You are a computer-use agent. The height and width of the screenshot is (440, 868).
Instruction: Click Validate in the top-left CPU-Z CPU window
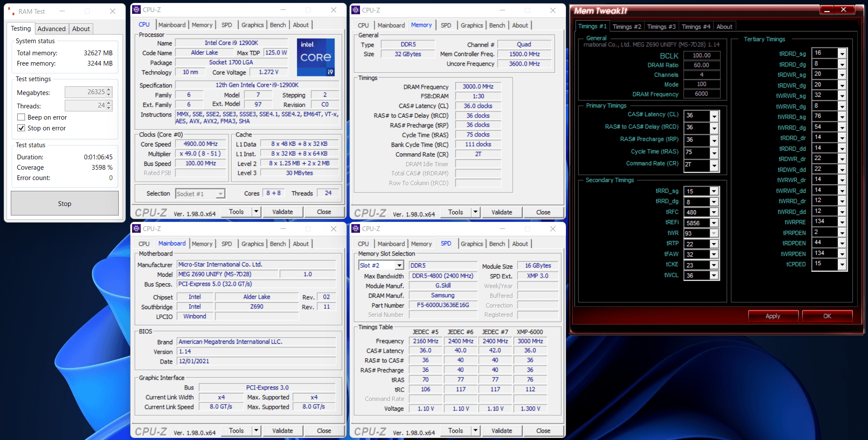282,212
